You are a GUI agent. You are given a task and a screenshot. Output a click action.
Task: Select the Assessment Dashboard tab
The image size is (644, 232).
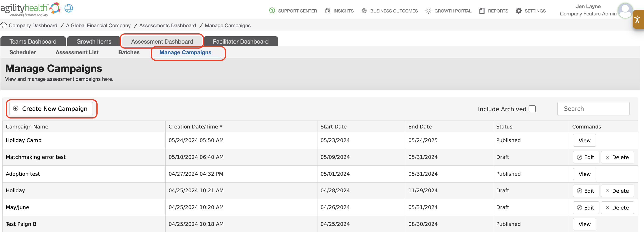(162, 41)
